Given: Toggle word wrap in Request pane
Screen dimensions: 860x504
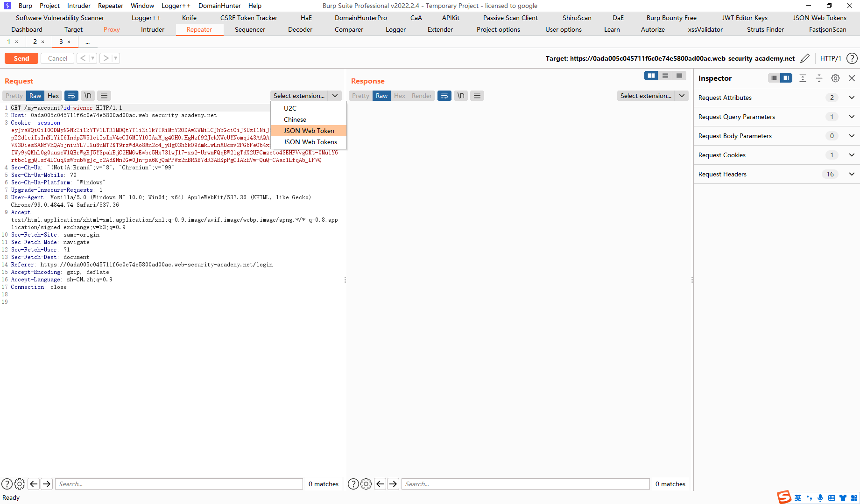Looking at the screenshot, I should pos(71,96).
